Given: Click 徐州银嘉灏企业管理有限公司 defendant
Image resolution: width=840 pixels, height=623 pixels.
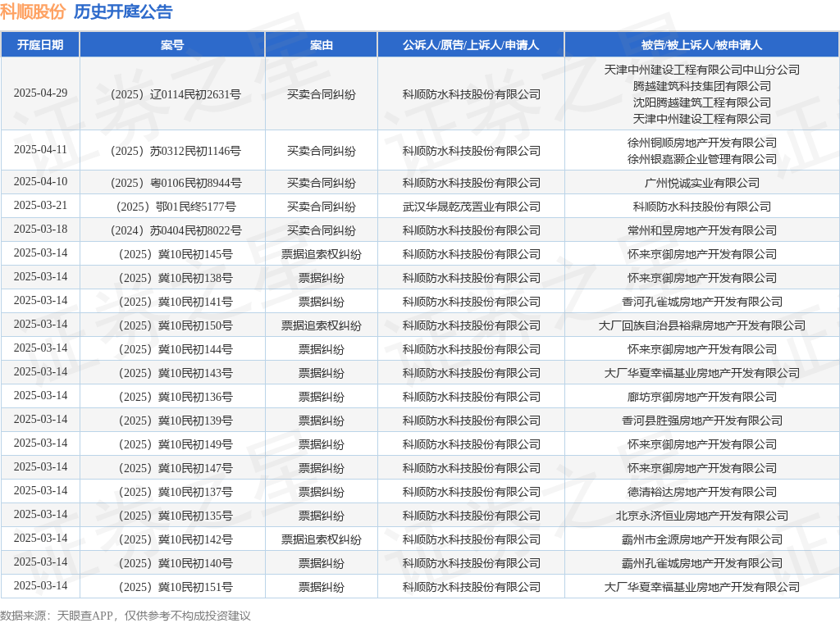Looking at the screenshot, I should tap(702, 159).
